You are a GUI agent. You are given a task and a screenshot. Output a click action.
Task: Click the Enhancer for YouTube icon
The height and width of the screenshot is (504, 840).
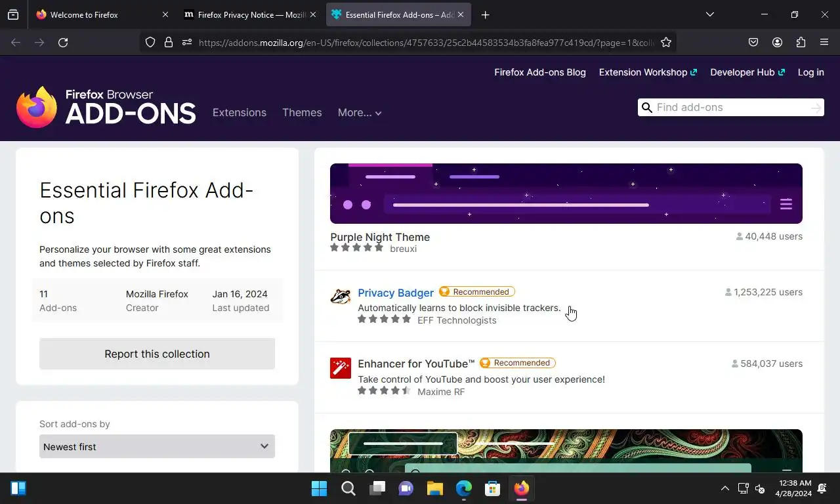pyautogui.click(x=341, y=368)
